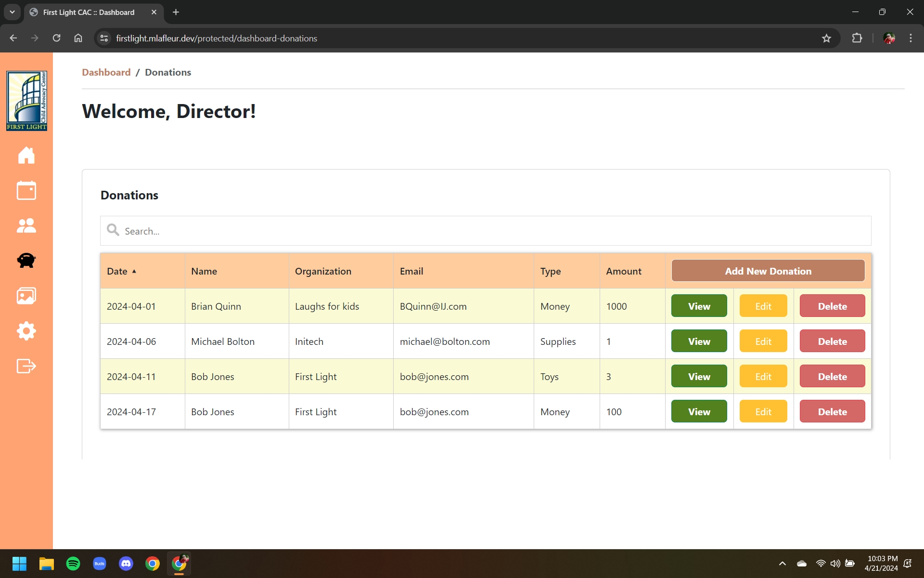This screenshot has height=578, width=924.
Task: Bookmark page with the star icon
Action: coord(826,39)
